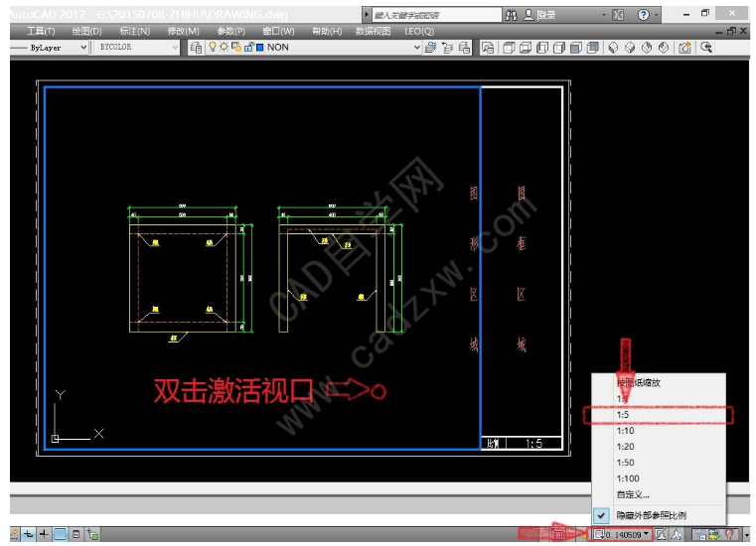
Task: Open the Help question mark icon
Action: tap(643, 16)
